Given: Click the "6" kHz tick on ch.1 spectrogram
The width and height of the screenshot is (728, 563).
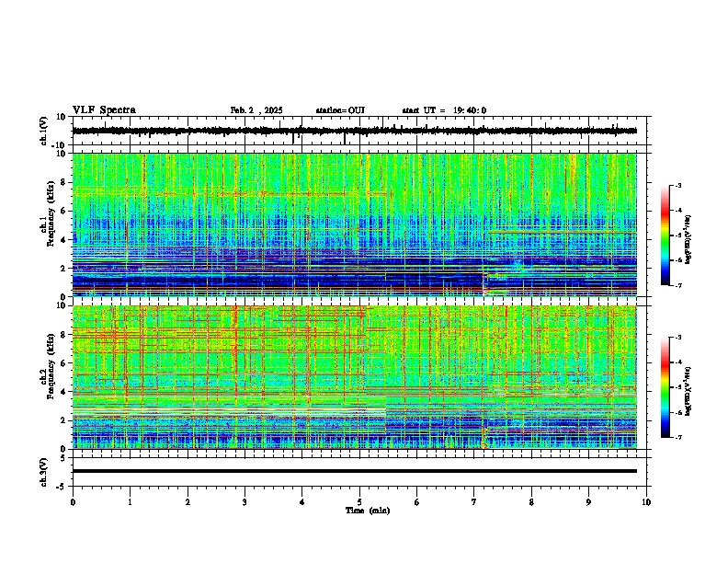Looking at the screenshot, I should (64, 212).
